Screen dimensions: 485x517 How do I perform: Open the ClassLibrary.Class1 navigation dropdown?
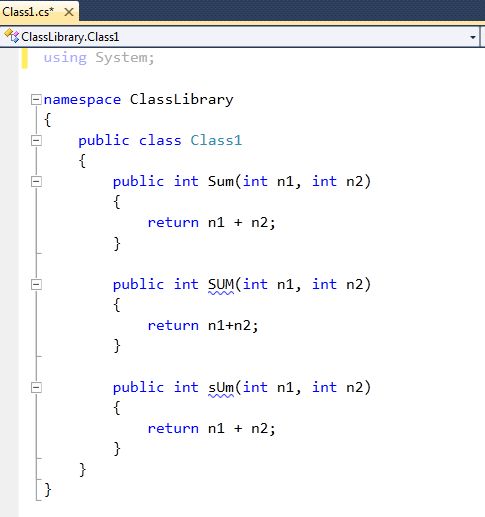(473, 37)
